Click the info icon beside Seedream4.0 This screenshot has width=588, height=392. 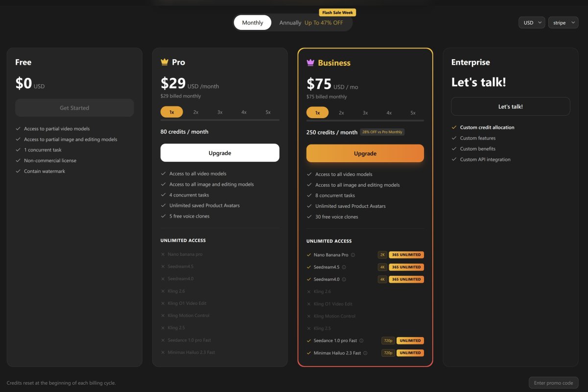coord(344,279)
